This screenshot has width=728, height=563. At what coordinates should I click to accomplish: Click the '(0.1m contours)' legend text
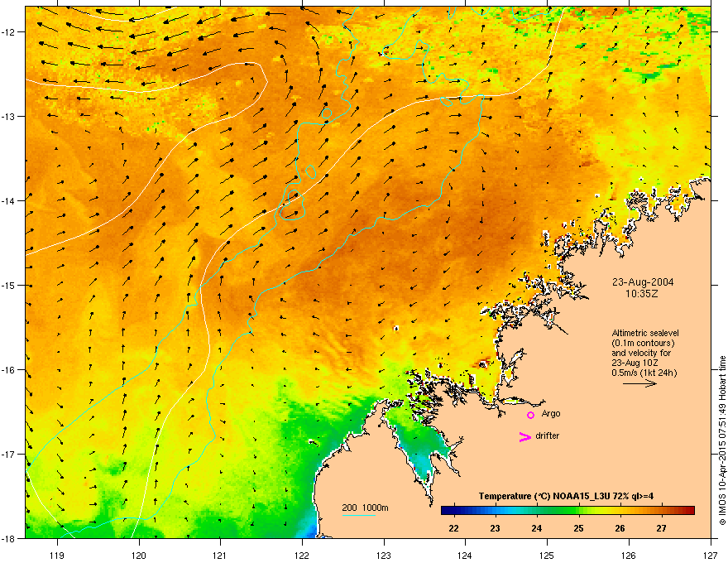tap(643, 343)
